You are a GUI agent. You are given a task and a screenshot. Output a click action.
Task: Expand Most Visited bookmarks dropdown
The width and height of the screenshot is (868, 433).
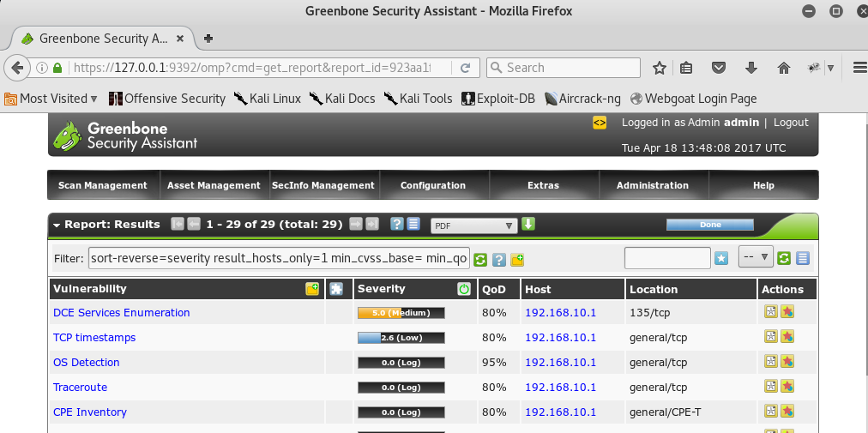pyautogui.click(x=51, y=99)
